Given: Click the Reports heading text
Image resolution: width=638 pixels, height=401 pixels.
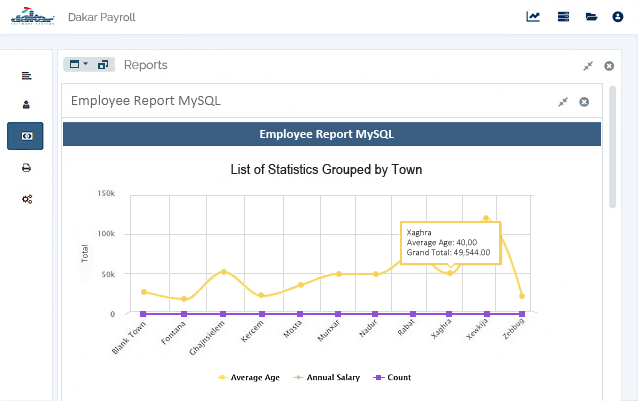Looking at the screenshot, I should click(146, 65).
